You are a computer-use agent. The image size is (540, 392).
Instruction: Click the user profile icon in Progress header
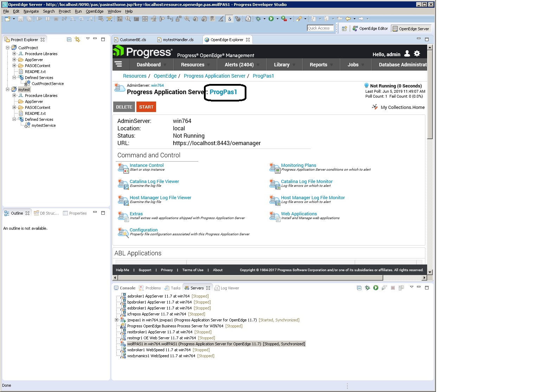point(407,53)
